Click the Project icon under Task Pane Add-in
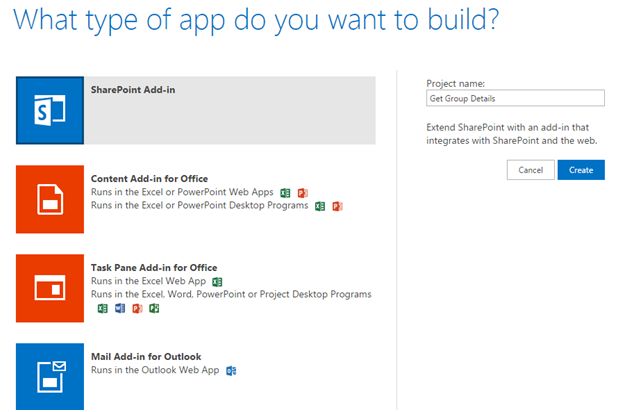This screenshot has height=412, width=627. click(154, 309)
